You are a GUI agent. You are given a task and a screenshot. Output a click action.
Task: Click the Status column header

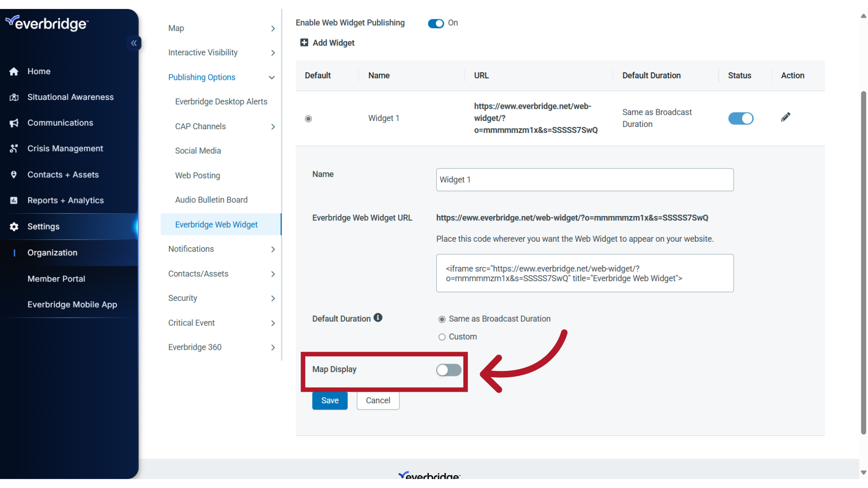pyautogui.click(x=739, y=75)
